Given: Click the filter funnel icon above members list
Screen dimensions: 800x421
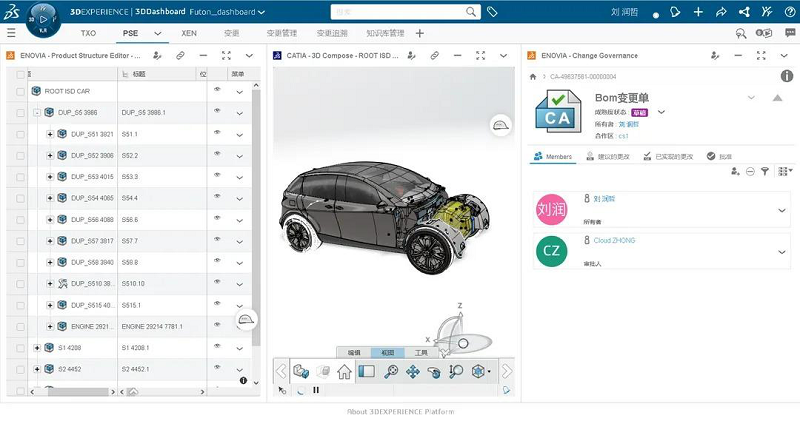Looking at the screenshot, I should [764, 172].
